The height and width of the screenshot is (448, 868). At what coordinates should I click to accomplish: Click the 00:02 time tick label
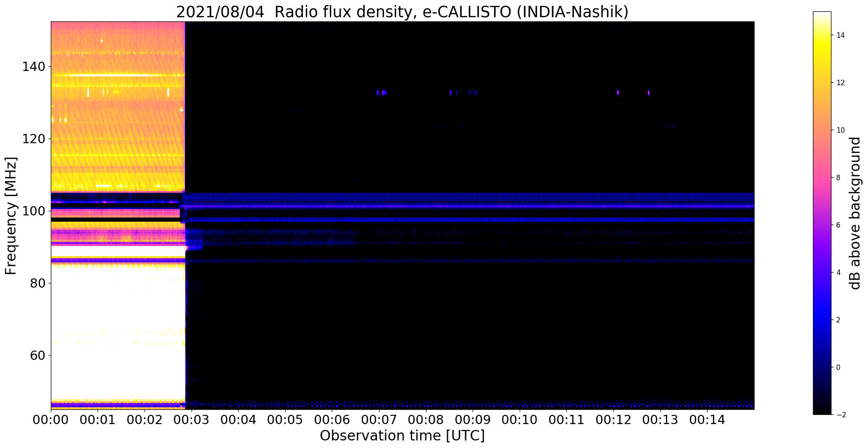(145, 419)
